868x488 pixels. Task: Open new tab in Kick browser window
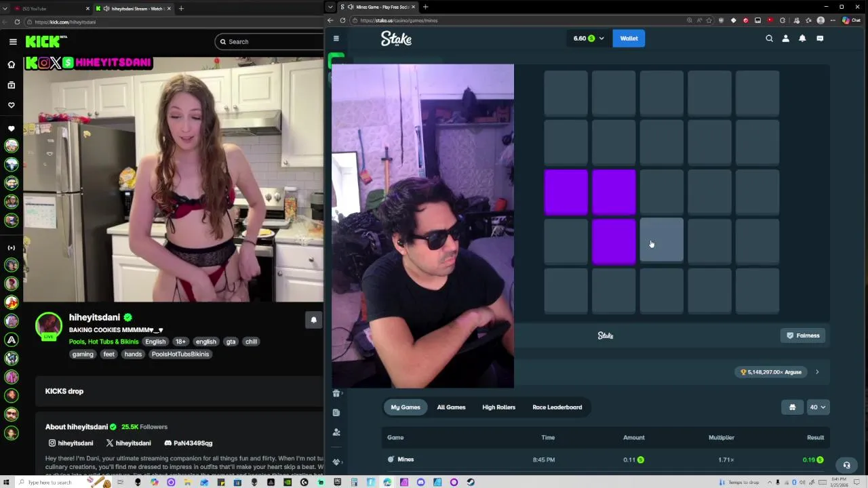[181, 8]
